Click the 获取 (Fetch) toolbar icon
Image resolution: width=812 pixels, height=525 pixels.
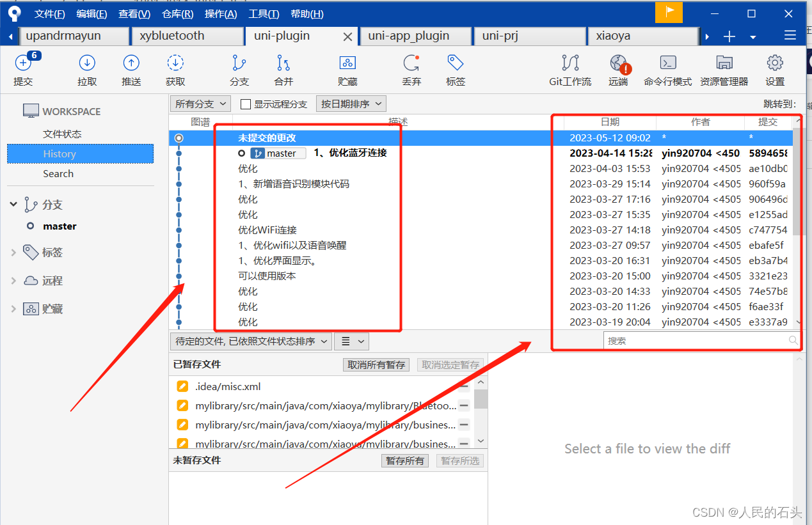tap(175, 63)
